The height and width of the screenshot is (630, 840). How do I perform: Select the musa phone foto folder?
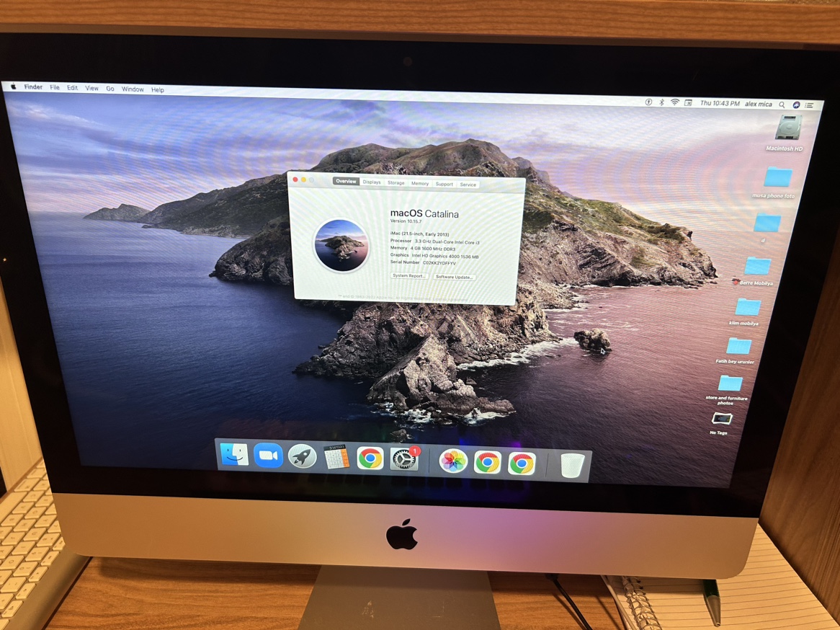[777, 182]
